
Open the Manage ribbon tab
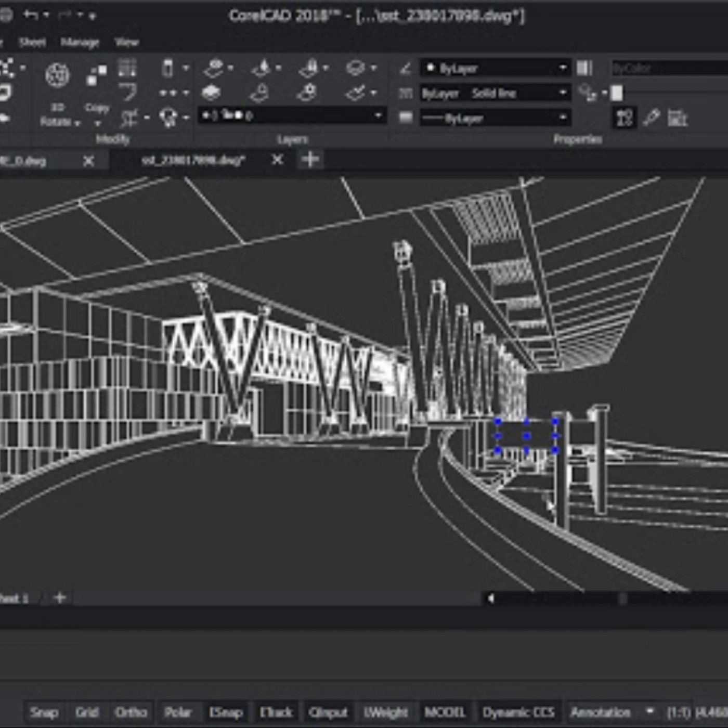click(80, 42)
